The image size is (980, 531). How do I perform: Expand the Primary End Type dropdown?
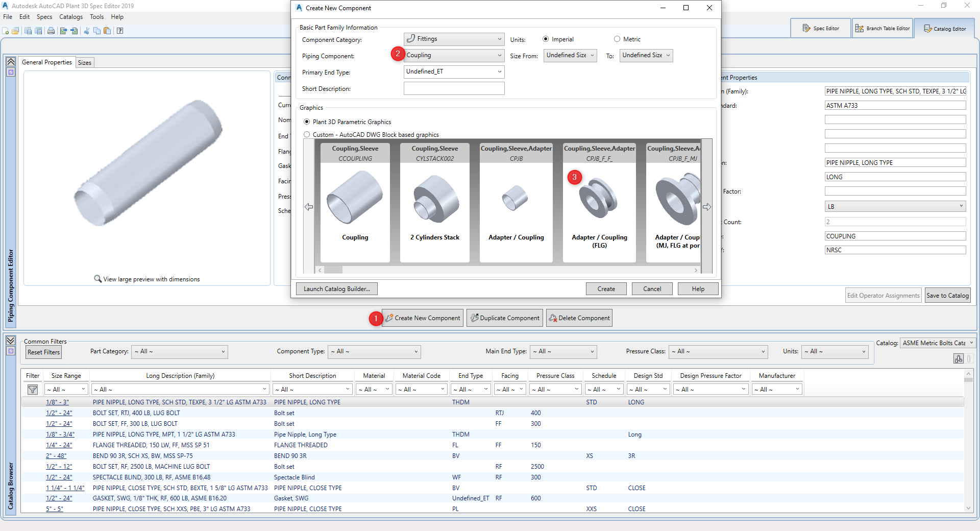click(x=453, y=71)
